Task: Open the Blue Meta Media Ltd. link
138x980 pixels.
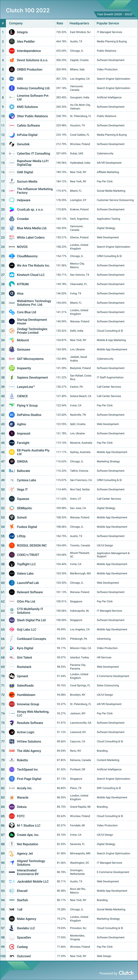Action: (32, 228)
